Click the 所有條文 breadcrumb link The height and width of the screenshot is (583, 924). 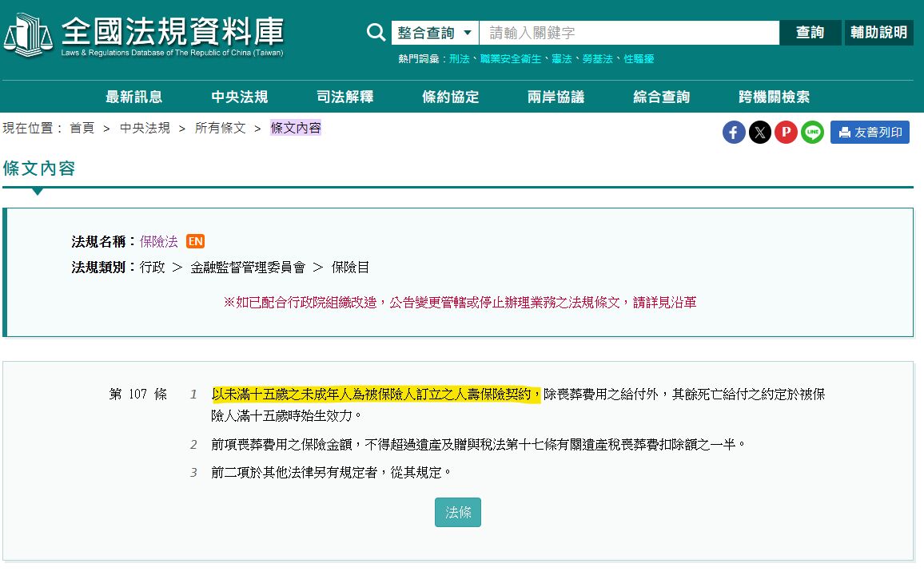220,128
